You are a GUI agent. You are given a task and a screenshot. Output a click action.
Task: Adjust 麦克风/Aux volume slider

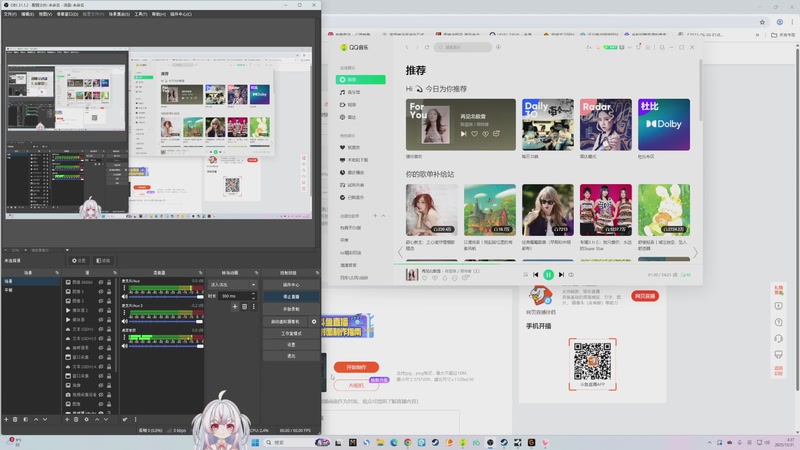point(166,296)
